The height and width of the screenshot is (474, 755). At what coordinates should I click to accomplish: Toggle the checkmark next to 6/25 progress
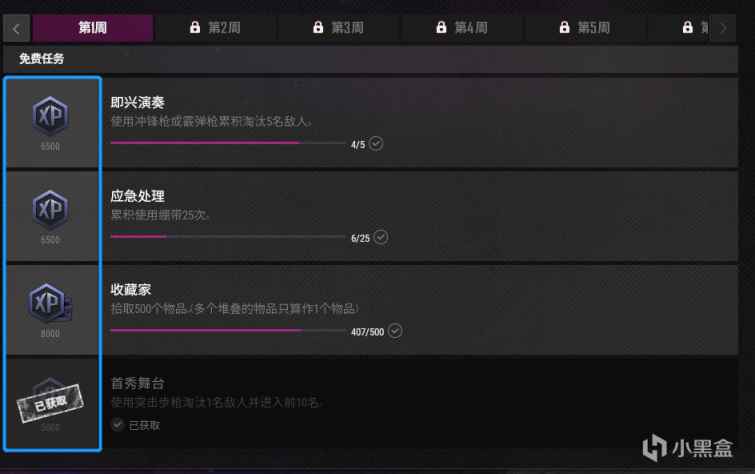[381, 237]
